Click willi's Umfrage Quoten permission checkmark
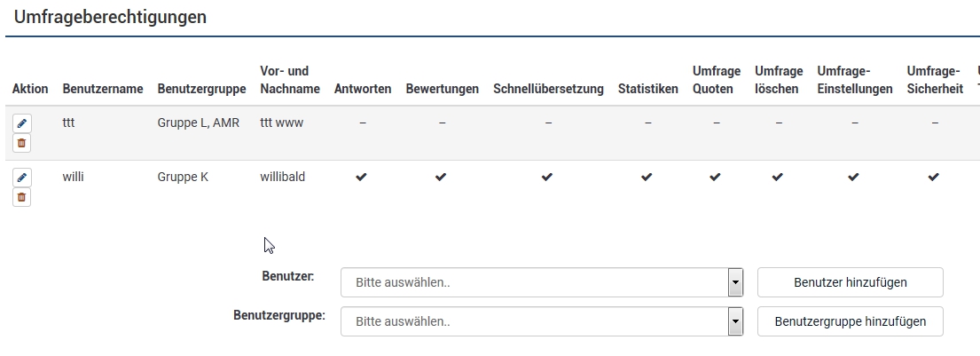The image size is (980, 356). [716, 178]
